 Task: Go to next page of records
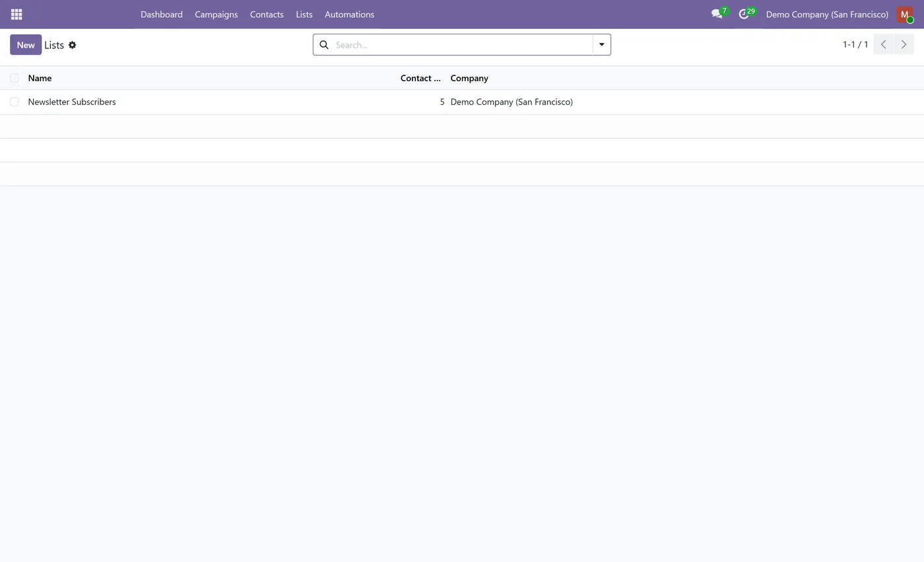coord(904,45)
